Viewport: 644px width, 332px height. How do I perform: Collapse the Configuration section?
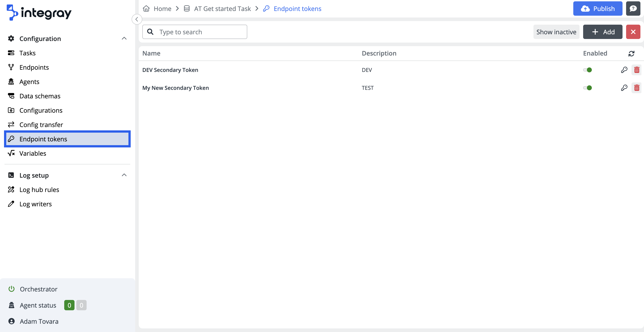tap(124, 39)
